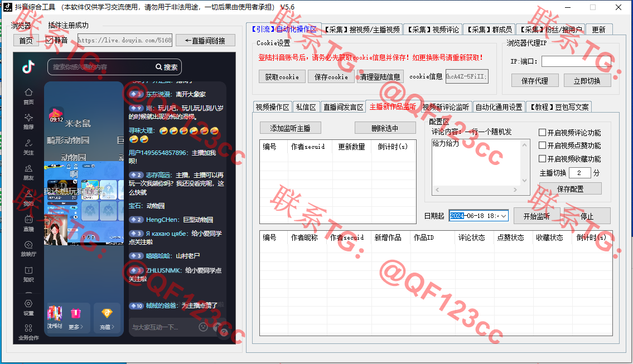Focus the cookie信息 text field

(x=467, y=76)
